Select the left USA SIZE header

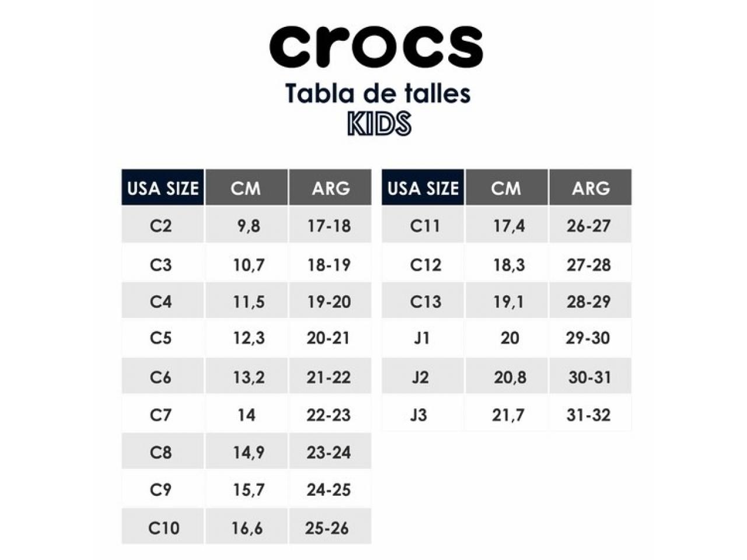(163, 187)
